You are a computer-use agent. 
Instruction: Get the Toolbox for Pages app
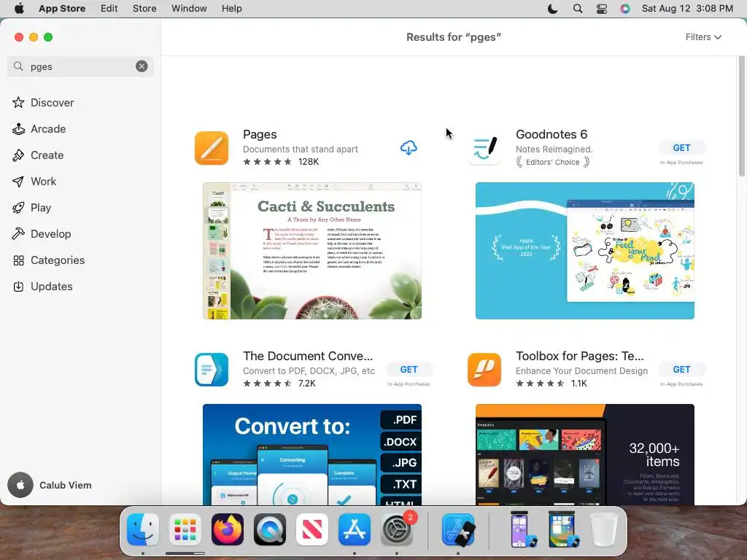tap(681, 370)
